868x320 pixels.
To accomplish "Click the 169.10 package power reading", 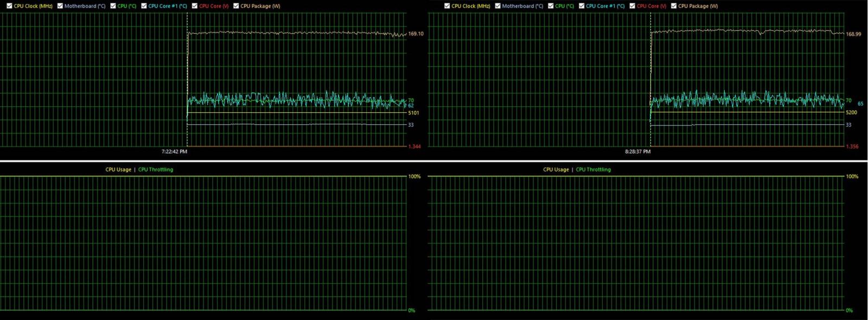I will [x=416, y=34].
